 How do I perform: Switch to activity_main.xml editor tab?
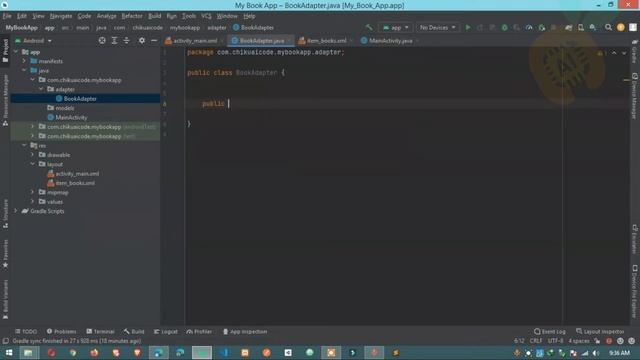(194, 40)
